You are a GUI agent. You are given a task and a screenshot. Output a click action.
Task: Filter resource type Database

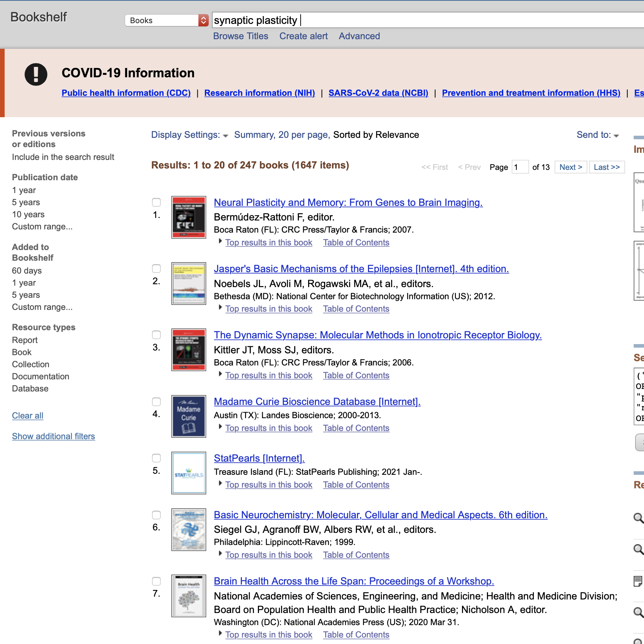(x=30, y=389)
